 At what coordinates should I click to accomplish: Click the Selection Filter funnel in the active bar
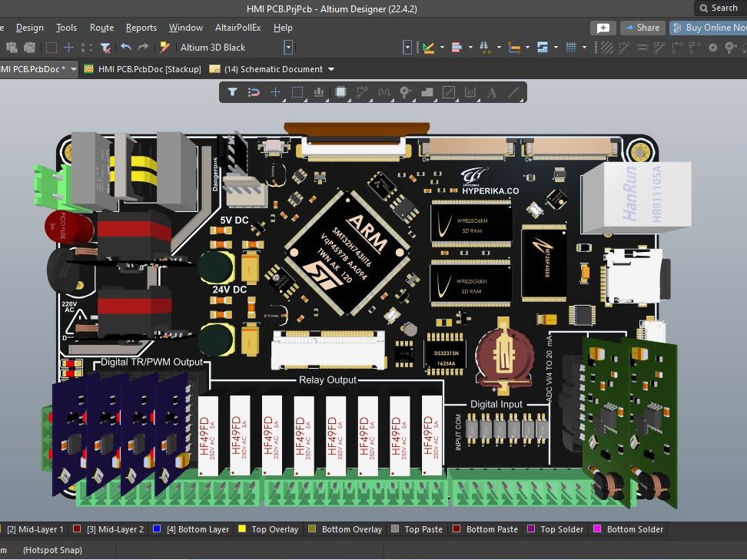point(232,92)
